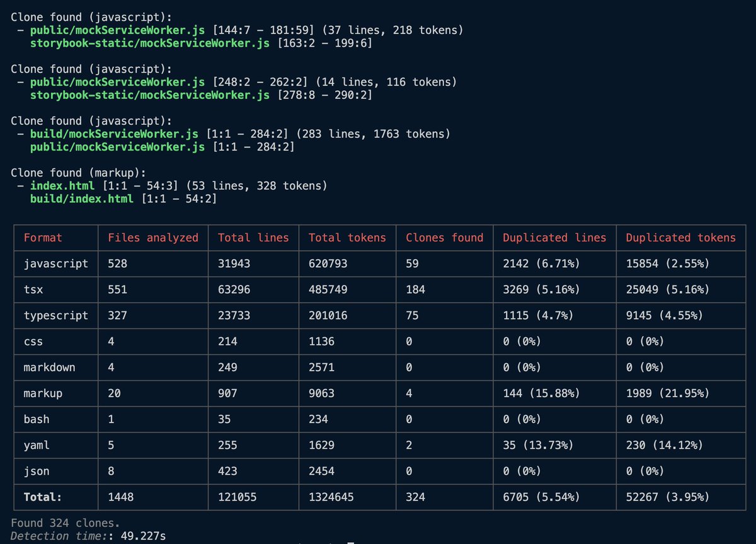Click duplicated tokens value 15854 (2.55%)
Image resolution: width=756 pixels, height=544 pixels.
[x=668, y=263]
